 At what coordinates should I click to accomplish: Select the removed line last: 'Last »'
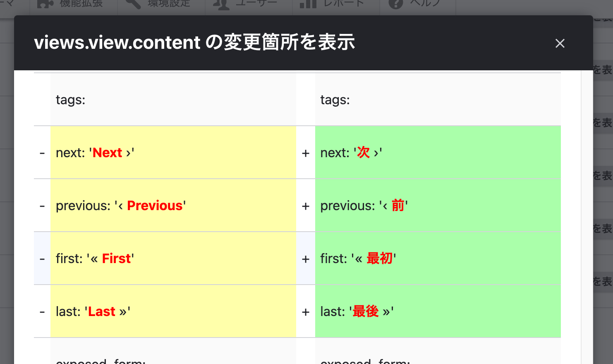(x=173, y=311)
